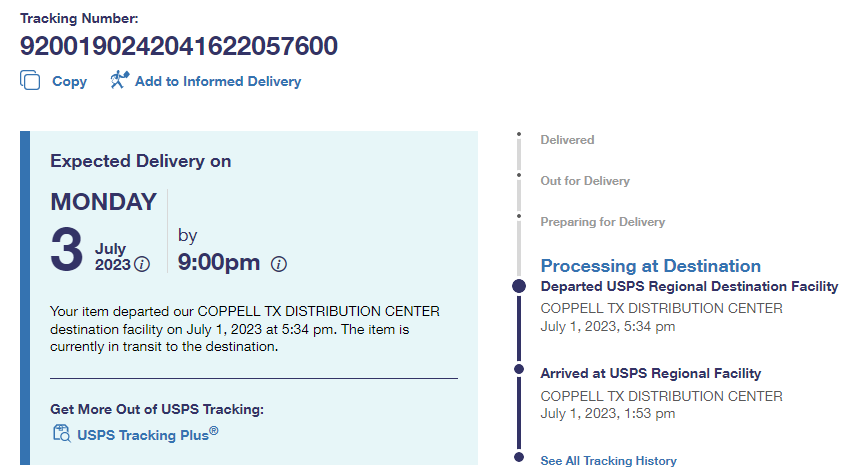Open info icon beside July 2023
Viewport: 863px width, 474px height.
tap(142, 264)
